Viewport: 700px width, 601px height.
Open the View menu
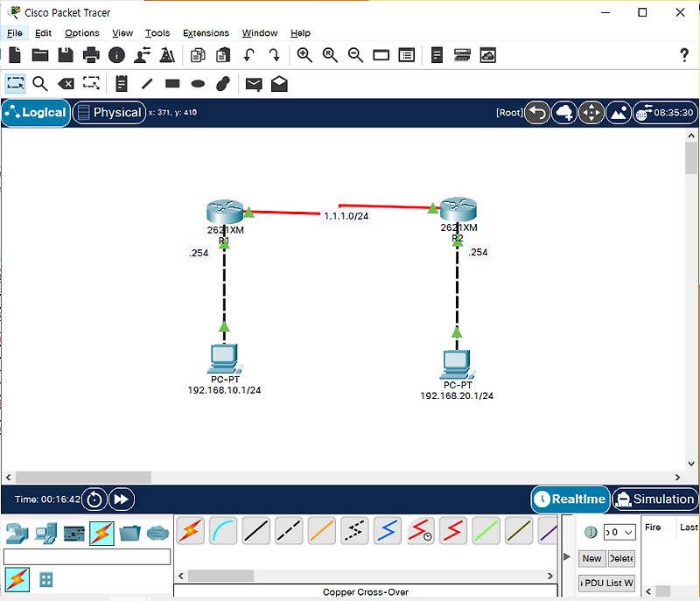[x=122, y=33]
